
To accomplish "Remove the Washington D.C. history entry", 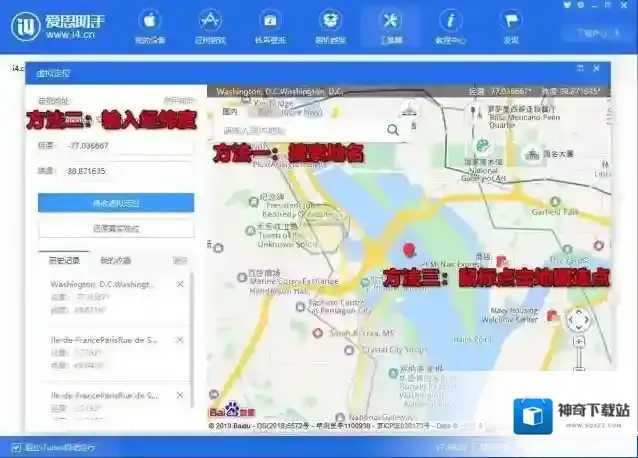I will pos(180,285).
